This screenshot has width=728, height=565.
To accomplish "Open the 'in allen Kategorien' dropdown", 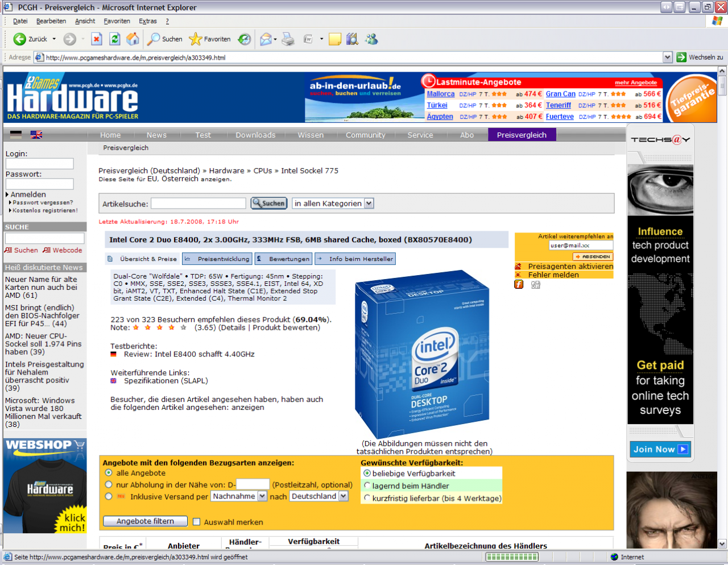I will (333, 203).
